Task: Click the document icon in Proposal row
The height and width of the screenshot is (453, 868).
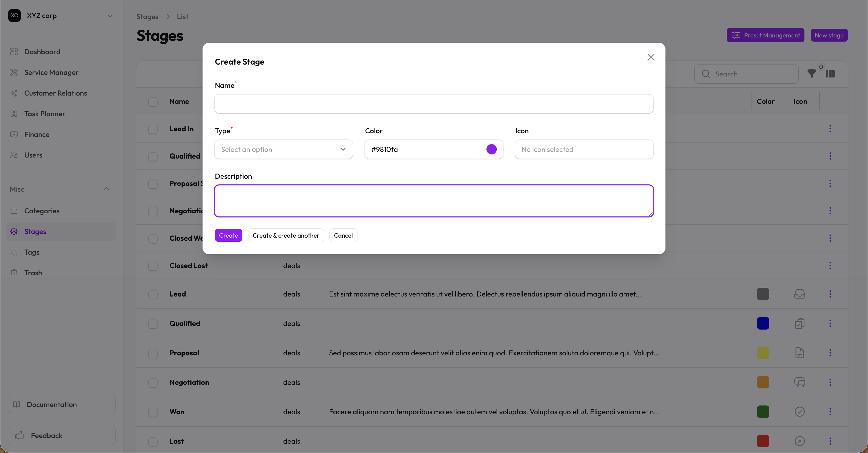Action: click(x=800, y=353)
